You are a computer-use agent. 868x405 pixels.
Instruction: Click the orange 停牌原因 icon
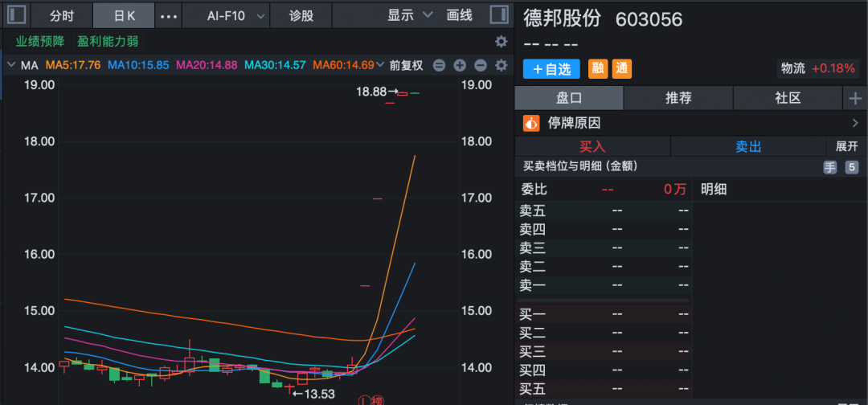click(x=531, y=123)
